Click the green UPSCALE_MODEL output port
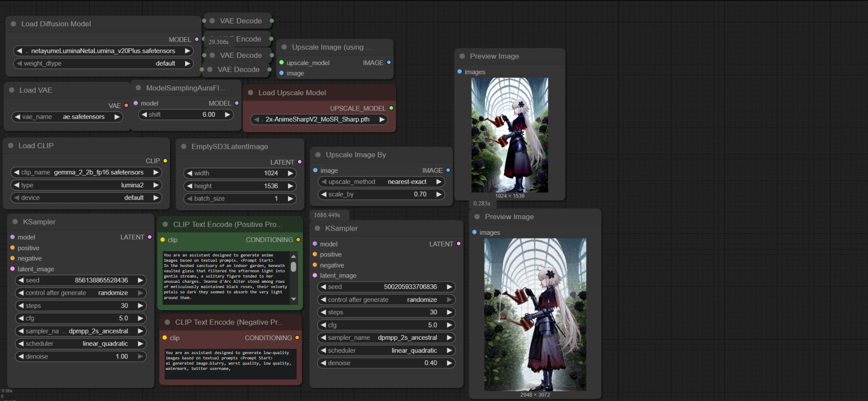Screen dimensions: 868x401 pyautogui.click(x=391, y=108)
